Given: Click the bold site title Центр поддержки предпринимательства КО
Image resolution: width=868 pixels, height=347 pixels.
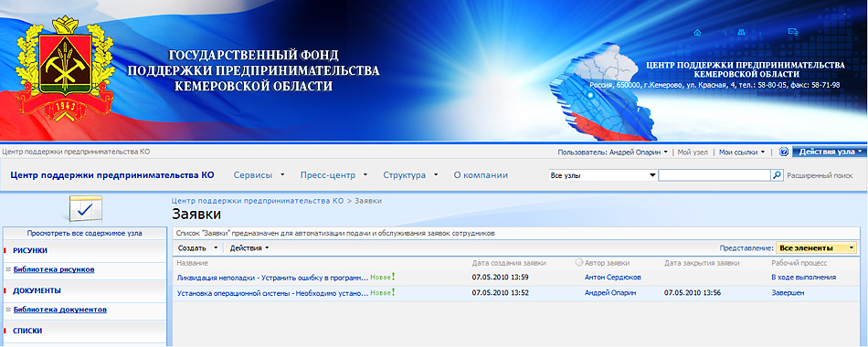Looking at the screenshot, I should point(112,175).
